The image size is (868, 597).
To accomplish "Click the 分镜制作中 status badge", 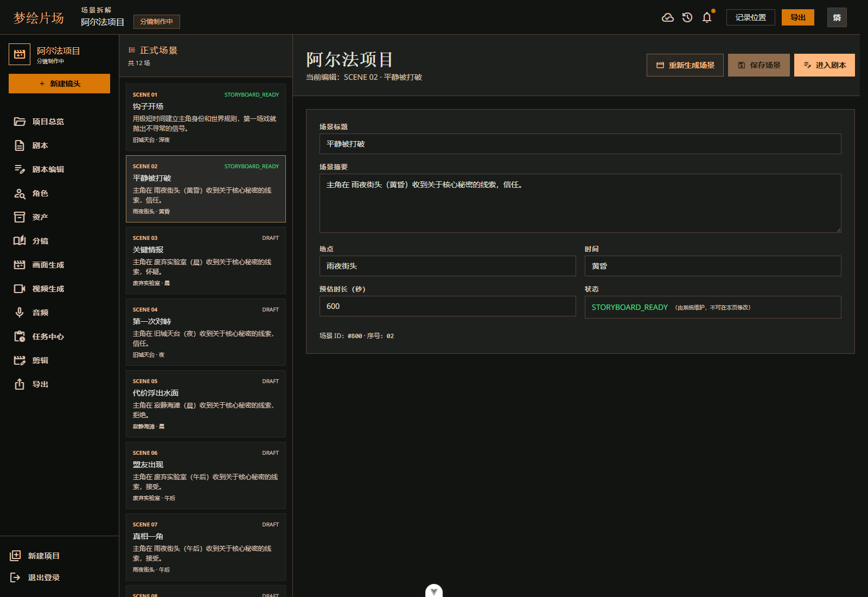I will point(157,22).
